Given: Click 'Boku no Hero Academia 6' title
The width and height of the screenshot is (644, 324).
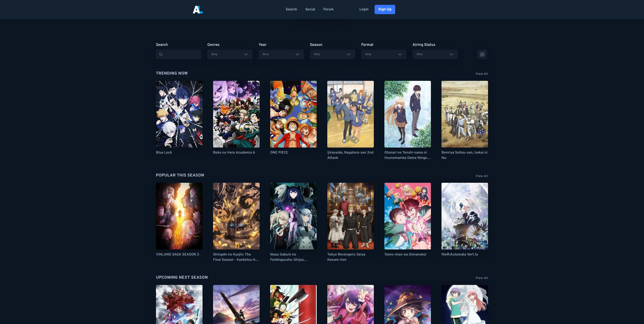Looking at the screenshot, I should coord(234,152).
